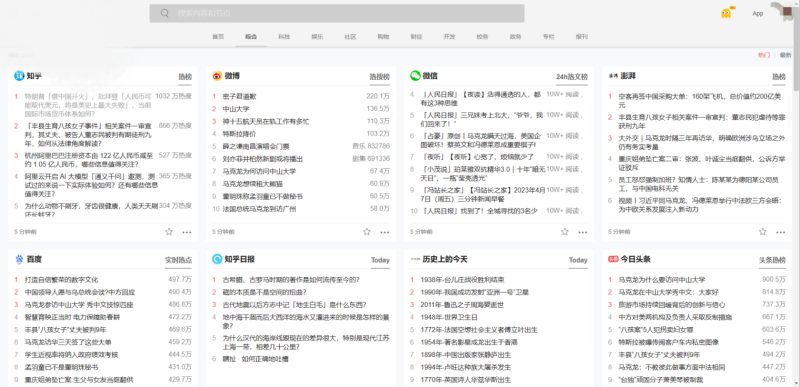Go to the 首页 tab

[x=218, y=37]
